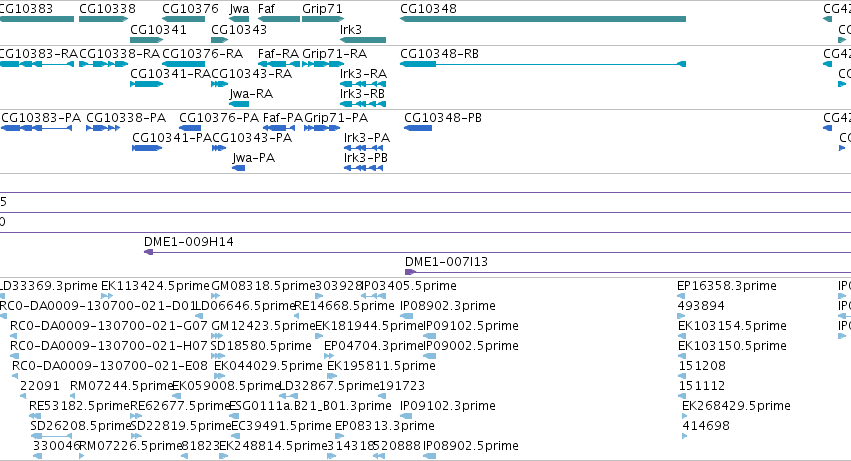Select the IP09102.5prime EST label
The height and width of the screenshot is (461, 851).
coord(471,326)
